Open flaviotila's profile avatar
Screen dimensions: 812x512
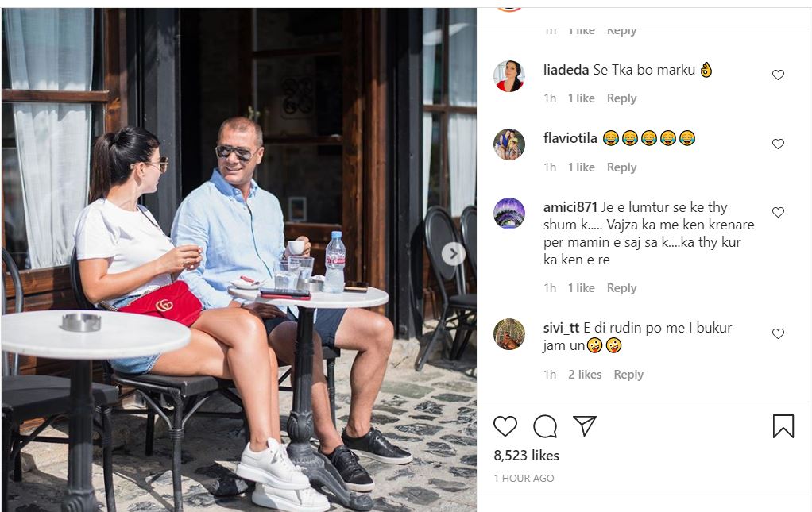pos(509,144)
